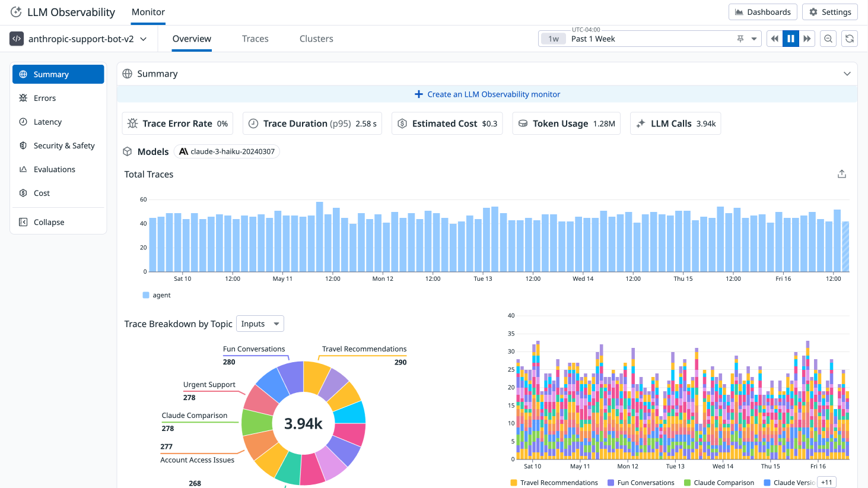Click the export icon above the Total Traces chart

point(842,173)
